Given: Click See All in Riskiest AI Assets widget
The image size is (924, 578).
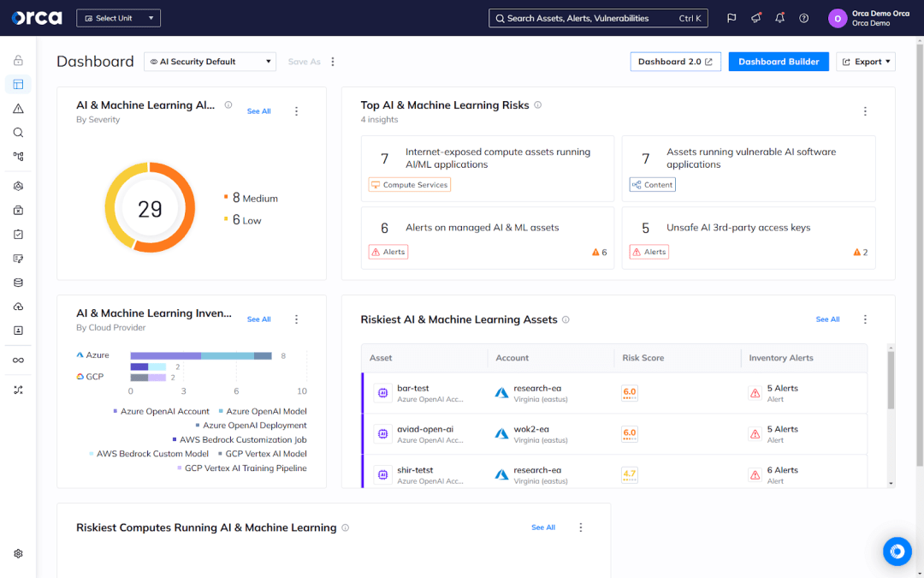Looking at the screenshot, I should coord(827,319).
